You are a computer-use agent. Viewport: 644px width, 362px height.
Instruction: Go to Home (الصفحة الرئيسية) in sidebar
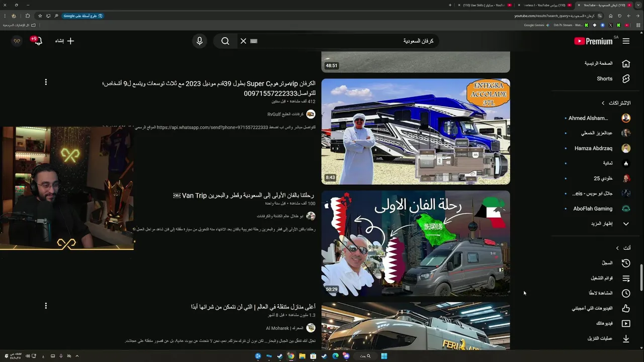click(x=606, y=63)
